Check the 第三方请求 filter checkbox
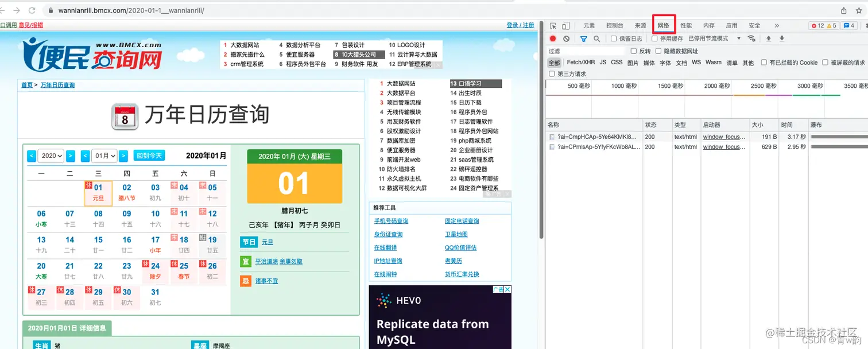Image resolution: width=868 pixels, height=349 pixels. coord(551,73)
